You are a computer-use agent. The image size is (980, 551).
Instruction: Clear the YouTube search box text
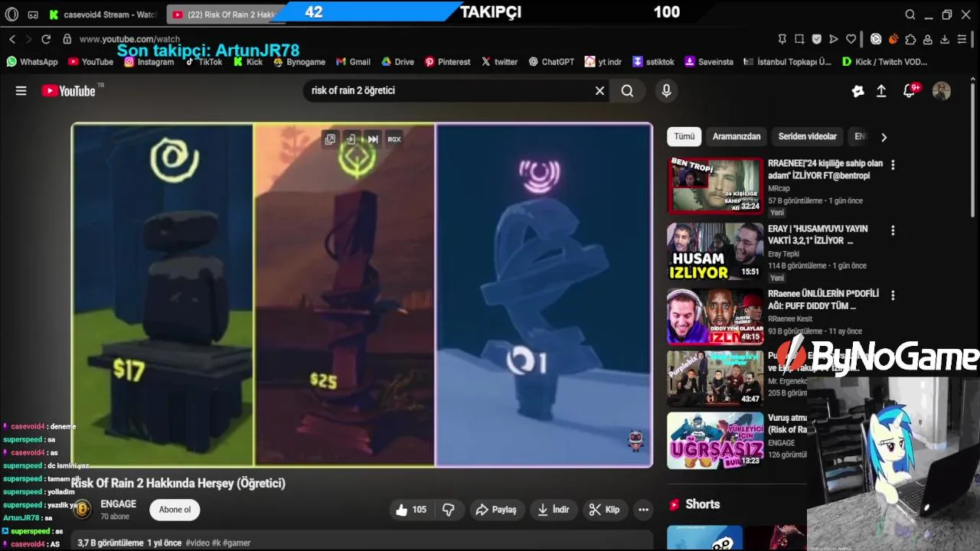599,91
